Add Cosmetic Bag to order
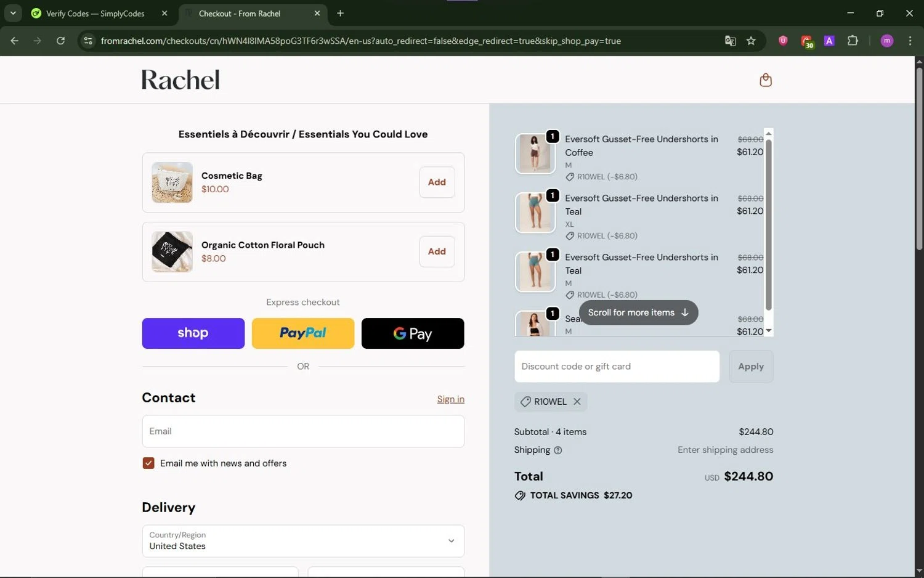 pos(437,182)
